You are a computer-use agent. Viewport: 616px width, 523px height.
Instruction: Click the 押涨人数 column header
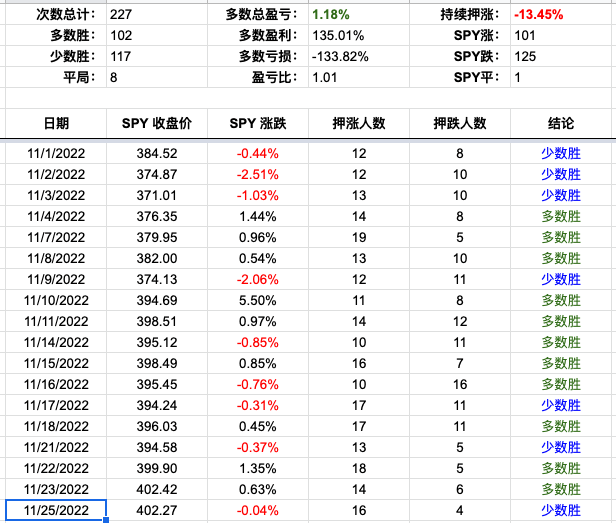tap(359, 123)
